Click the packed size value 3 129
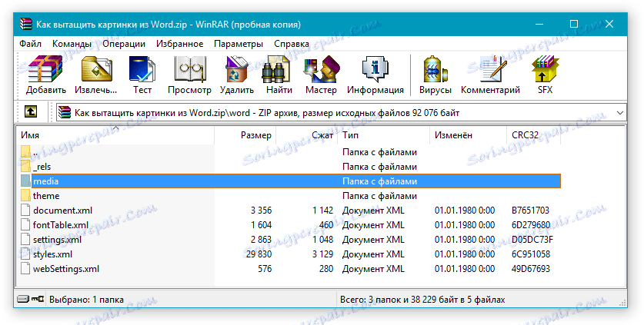The image size is (644, 325). [322, 254]
